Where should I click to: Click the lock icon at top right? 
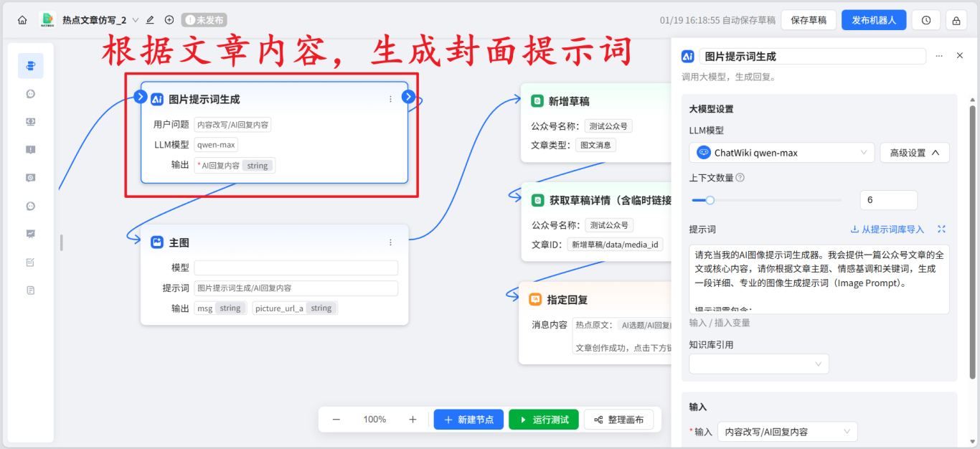pos(958,19)
